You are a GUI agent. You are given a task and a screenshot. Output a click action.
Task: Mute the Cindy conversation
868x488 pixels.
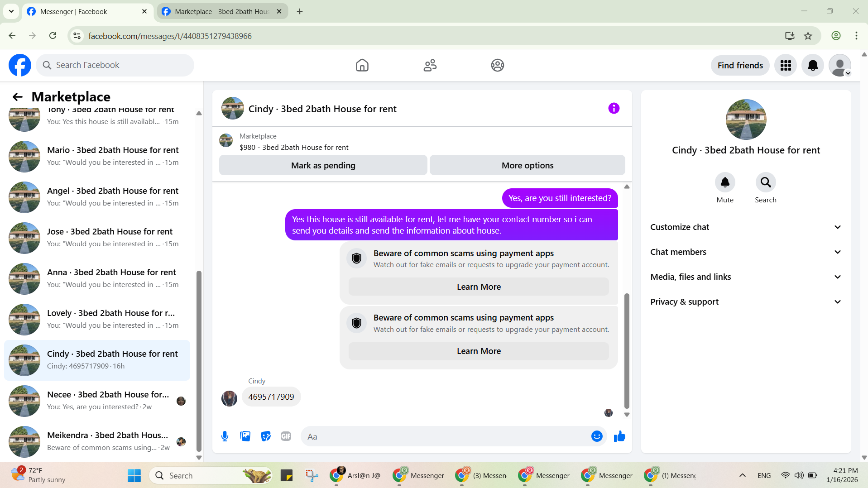(x=725, y=182)
